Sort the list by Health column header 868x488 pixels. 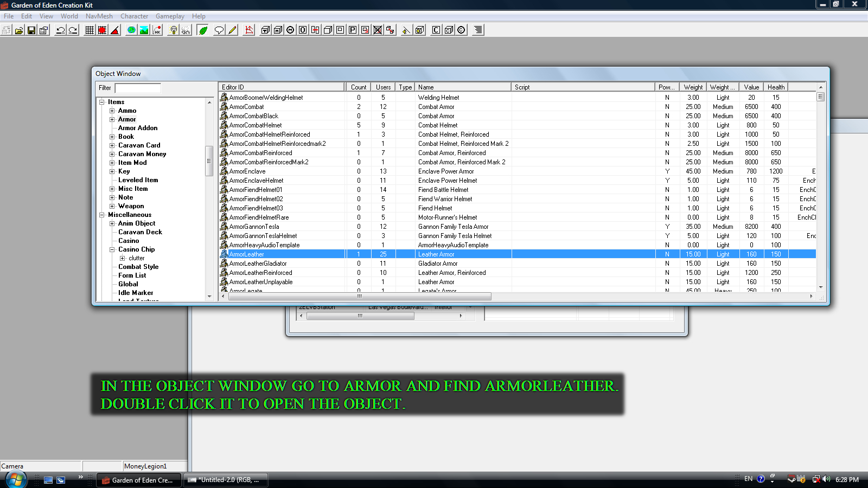(x=776, y=87)
